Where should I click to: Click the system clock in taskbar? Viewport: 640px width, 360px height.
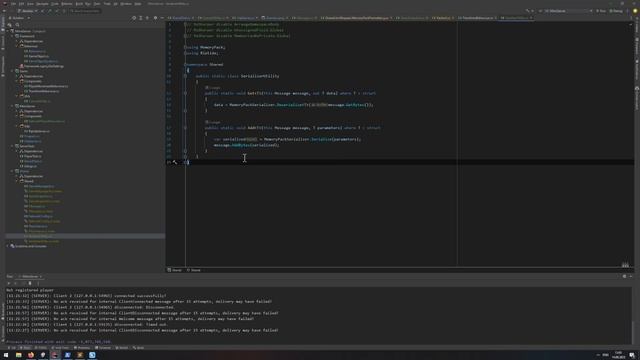pyautogui.click(x=619, y=355)
